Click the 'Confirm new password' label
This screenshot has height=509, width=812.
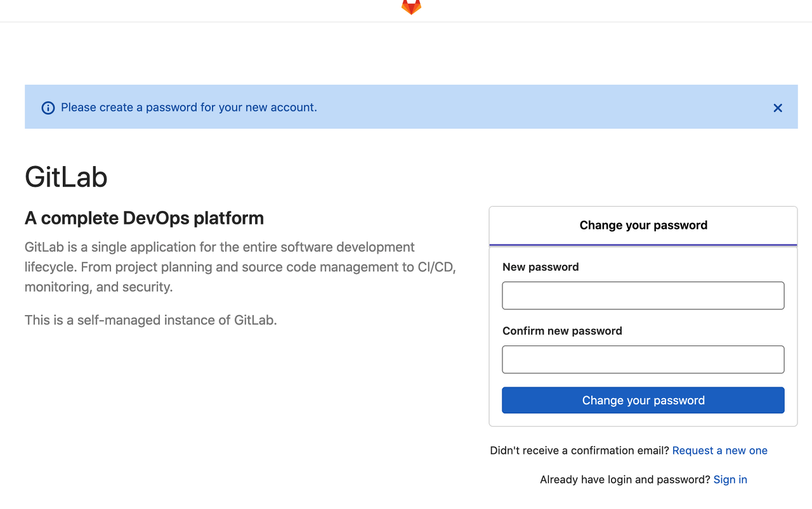pyautogui.click(x=562, y=331)
